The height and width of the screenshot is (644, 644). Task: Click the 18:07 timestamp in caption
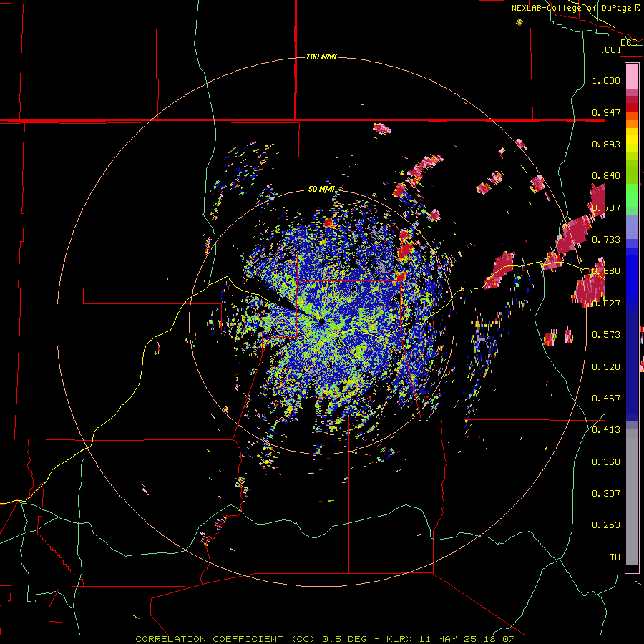coord(501,639)
